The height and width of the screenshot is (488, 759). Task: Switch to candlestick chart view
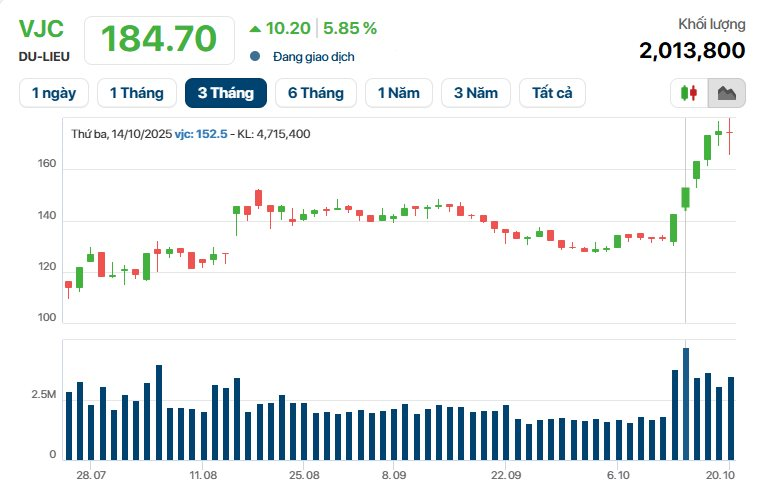[x=688, y=93]
